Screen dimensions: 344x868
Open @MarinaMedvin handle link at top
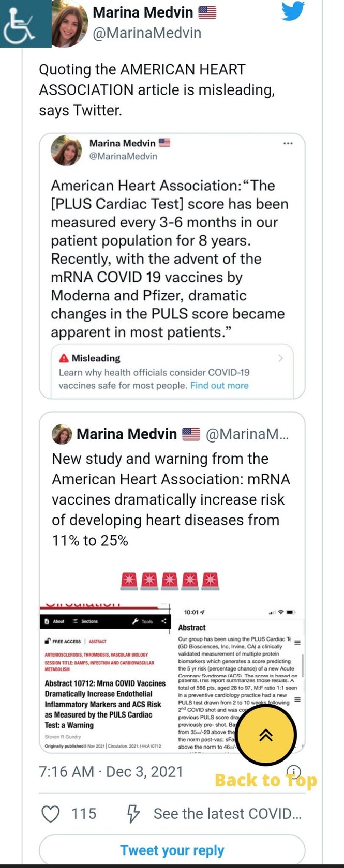[x=147, y=33]
